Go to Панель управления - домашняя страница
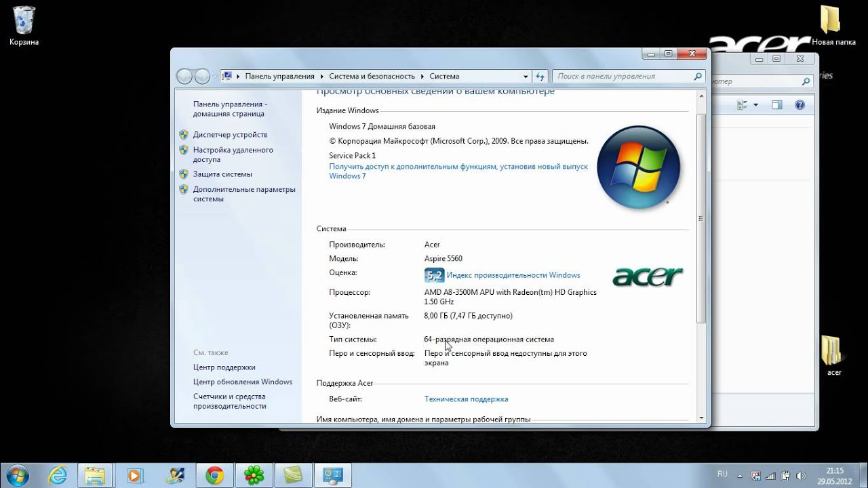The height and width of the screenshot is (488, 868). [x=230, y=109]
